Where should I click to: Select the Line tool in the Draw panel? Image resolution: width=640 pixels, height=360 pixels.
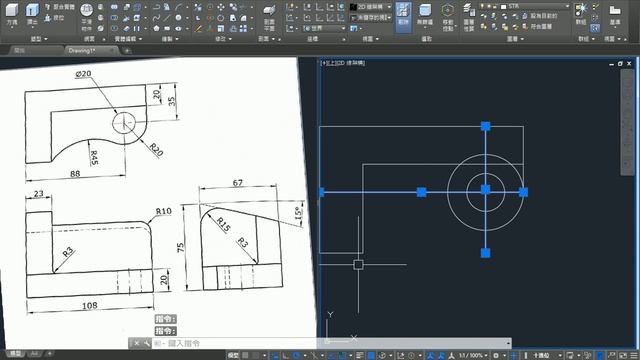(167, 18)
